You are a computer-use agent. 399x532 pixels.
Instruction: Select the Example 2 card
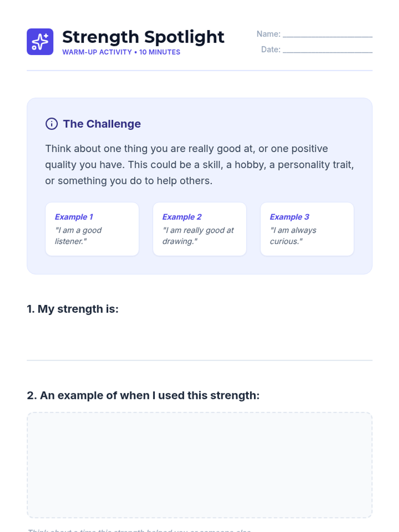pos(199,229)
